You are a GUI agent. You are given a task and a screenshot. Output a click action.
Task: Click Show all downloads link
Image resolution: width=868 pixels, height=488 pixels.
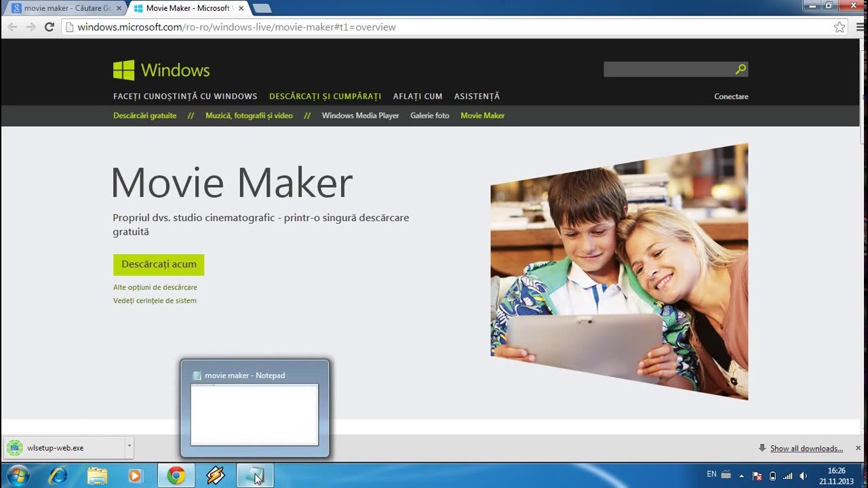(x=806, y=449)
